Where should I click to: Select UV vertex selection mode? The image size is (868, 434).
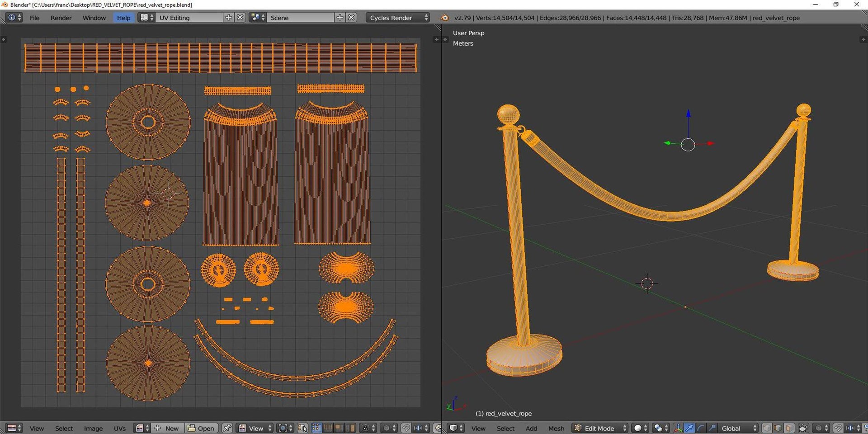316,428
